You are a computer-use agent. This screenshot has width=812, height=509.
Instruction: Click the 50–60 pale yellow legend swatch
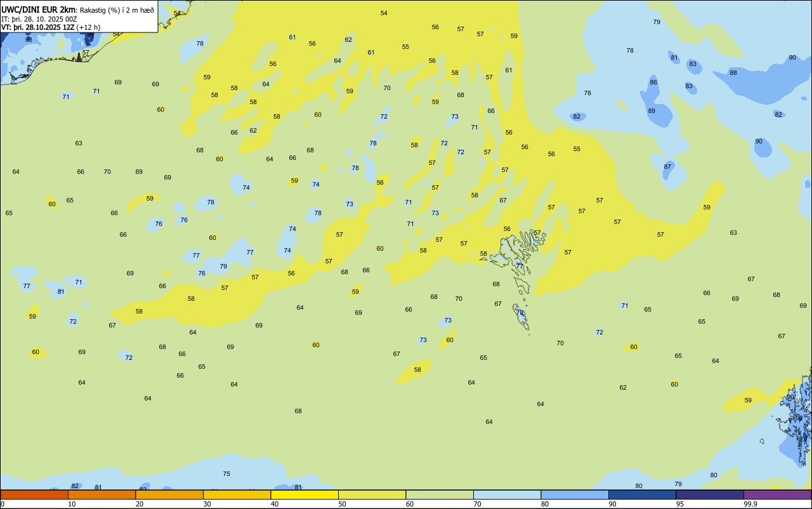pos(372,494)
